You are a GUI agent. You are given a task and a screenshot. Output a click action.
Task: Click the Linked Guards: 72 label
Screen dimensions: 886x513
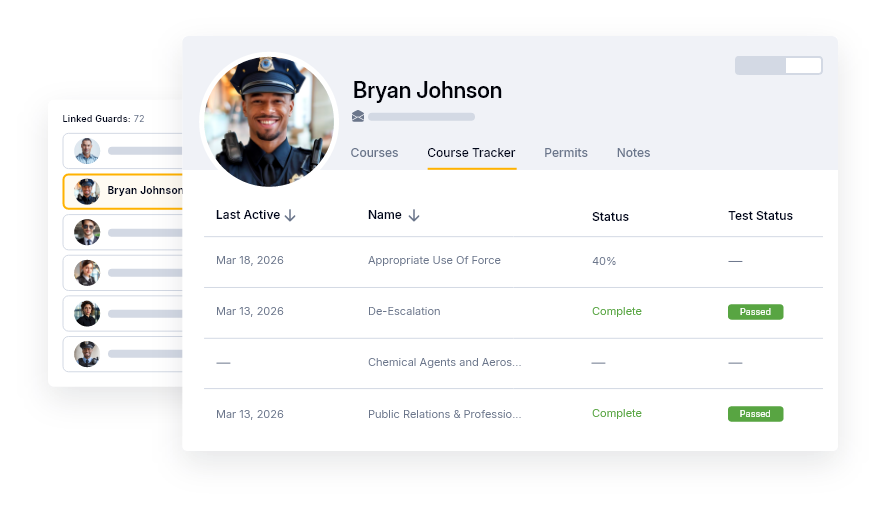103,119
